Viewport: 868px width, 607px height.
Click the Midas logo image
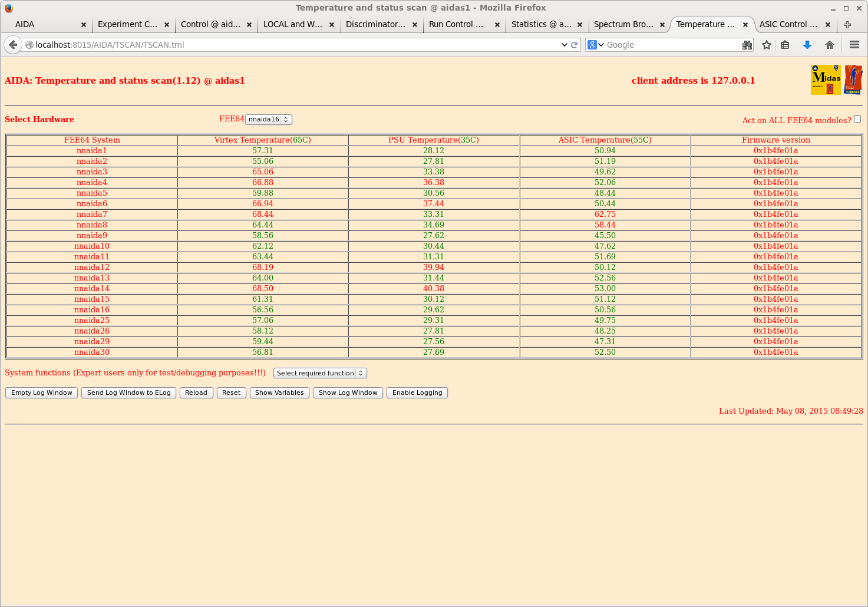(826, 80)
